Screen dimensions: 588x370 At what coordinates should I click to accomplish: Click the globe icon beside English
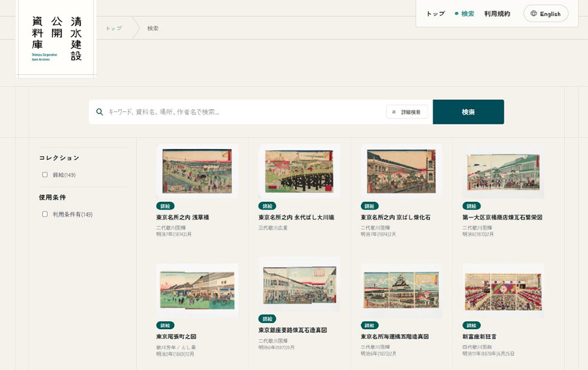click(x=533, y=13)
